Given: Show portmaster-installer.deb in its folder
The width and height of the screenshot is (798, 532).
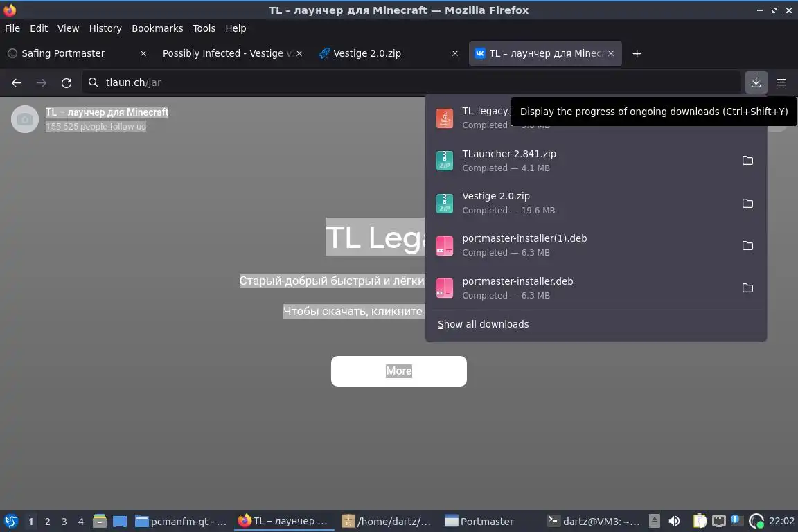Looking at the screenshot, I should [747, 288].
